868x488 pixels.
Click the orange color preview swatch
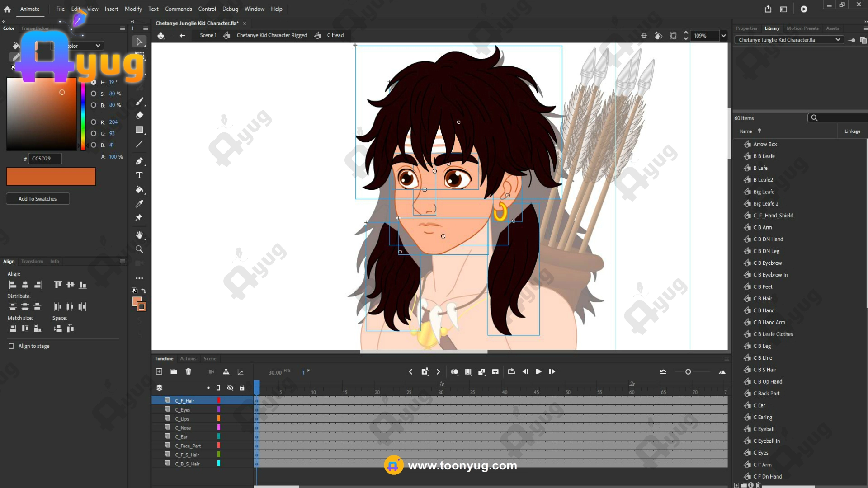point(51,177)
